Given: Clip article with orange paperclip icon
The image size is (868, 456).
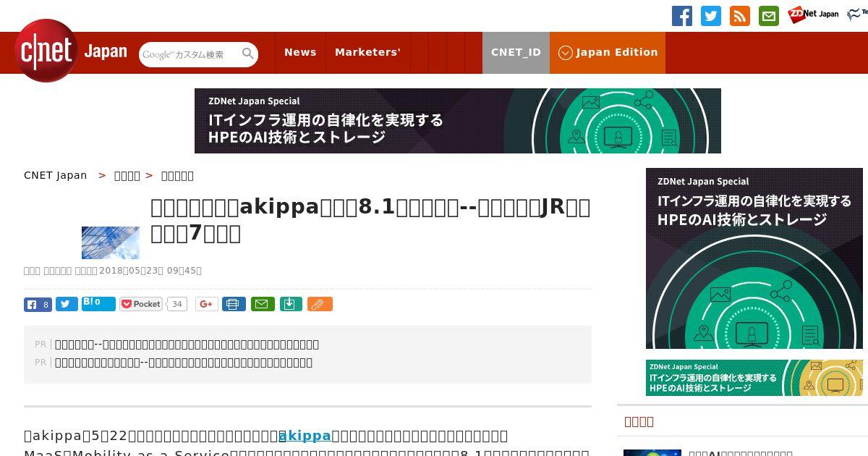Looking at the screenshot, I should tap(320, 304).
